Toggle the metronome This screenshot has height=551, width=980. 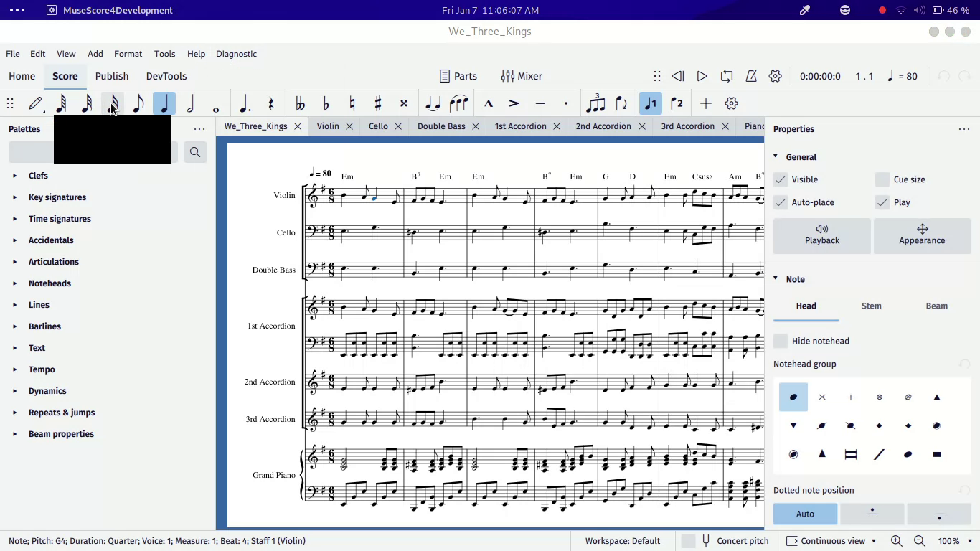point(751,76)
